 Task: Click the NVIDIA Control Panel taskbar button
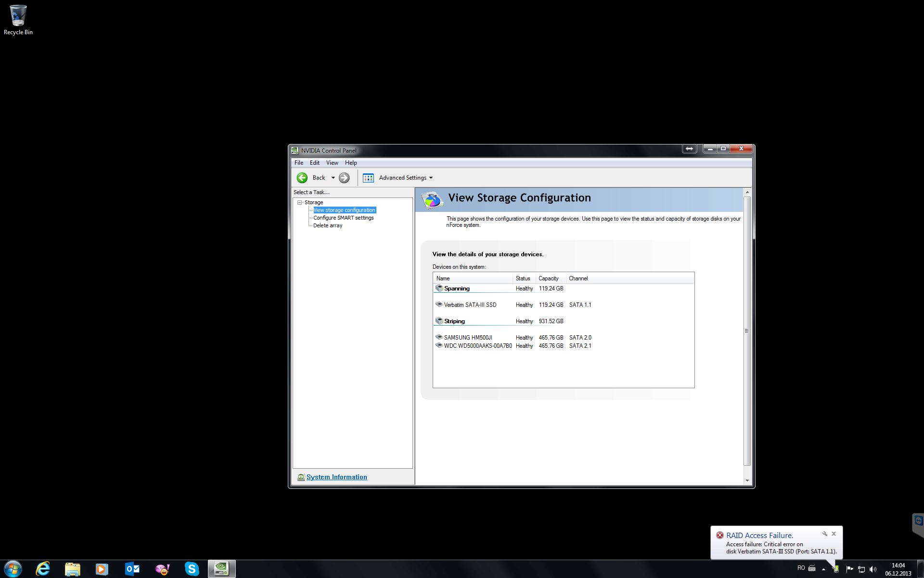pyautogui.click(x=222, y=569)
